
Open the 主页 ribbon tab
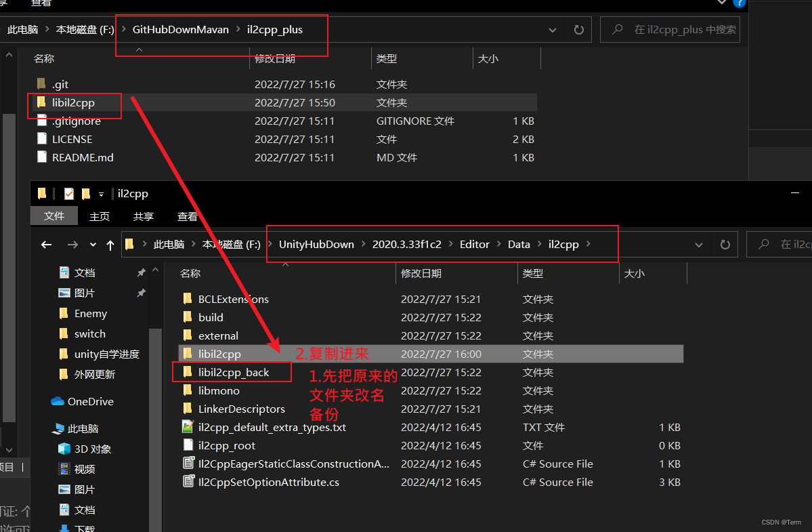pos(100,217)
